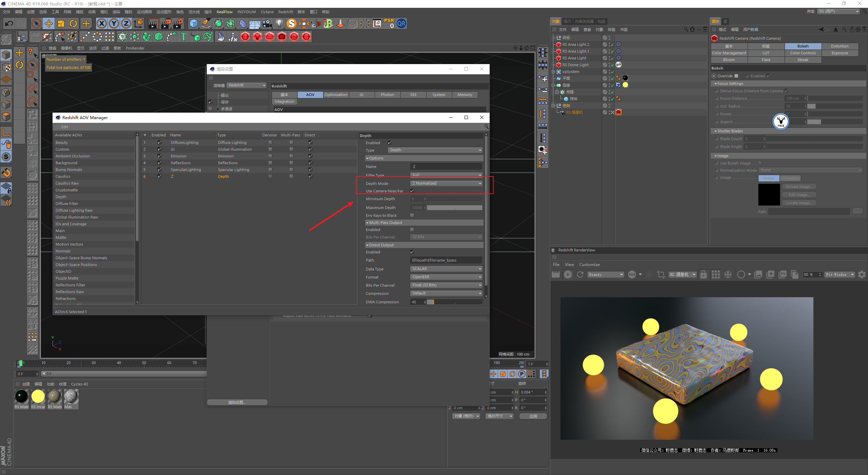Select Cryptomatte in Available AOVs list

click(x=67, y=190)
